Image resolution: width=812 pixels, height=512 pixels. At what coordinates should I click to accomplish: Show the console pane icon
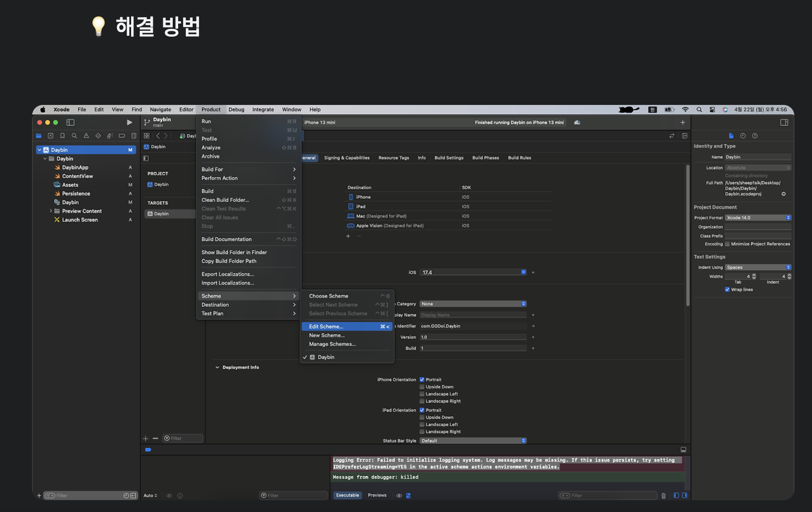tap(685, 496)
